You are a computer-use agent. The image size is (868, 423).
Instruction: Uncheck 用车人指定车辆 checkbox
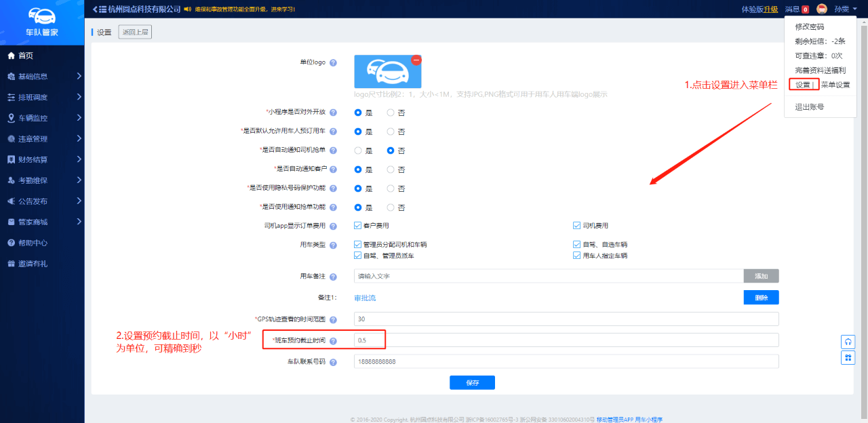[577, 256]
